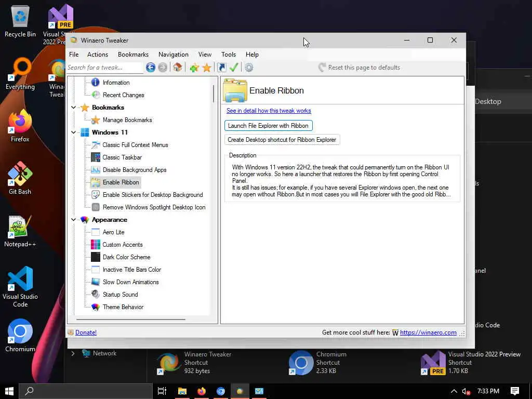Viewport: 532px width, 399px height.
Task: Click the Donate! link
Action: (86, 332)
